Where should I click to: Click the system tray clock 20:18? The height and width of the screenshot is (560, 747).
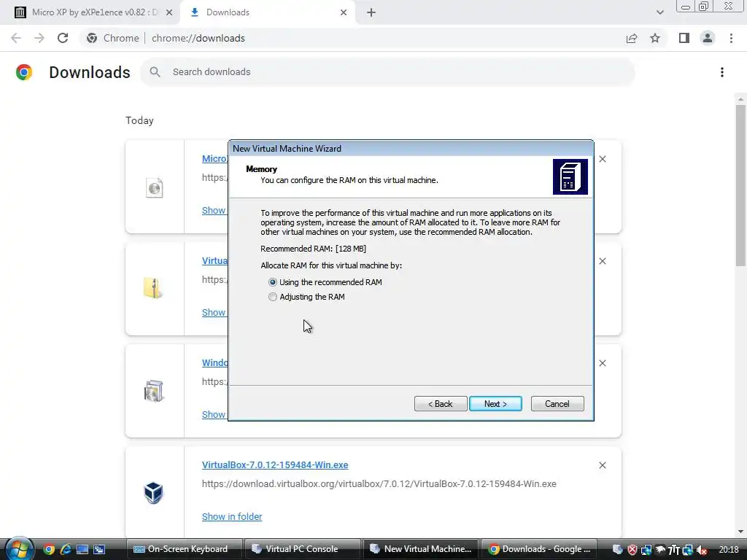pyautogui.click(x=729, y=550)
